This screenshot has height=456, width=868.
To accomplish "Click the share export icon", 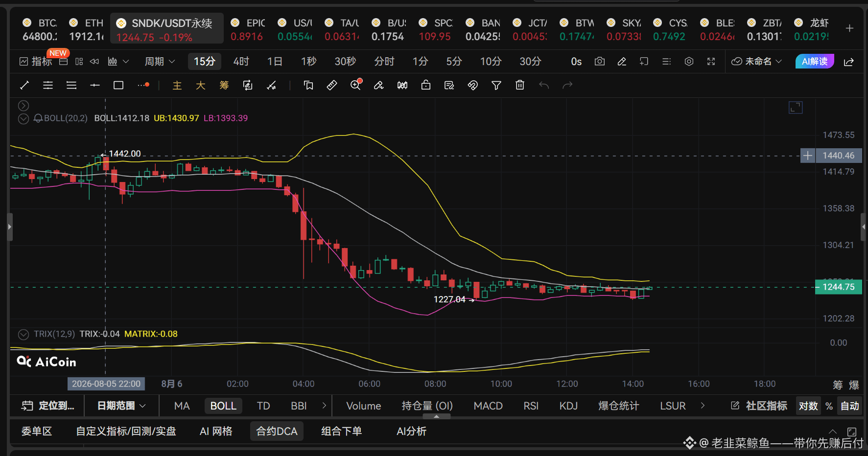I will tap(849, 62).
